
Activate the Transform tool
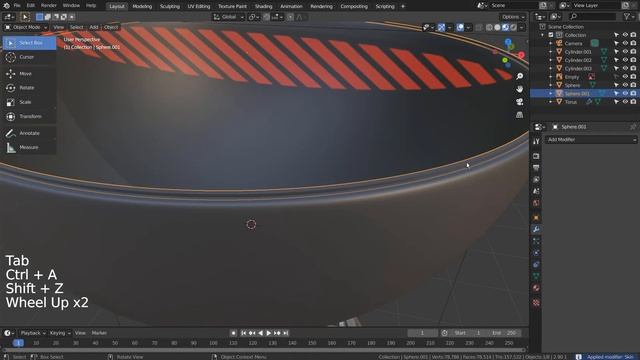29,116
